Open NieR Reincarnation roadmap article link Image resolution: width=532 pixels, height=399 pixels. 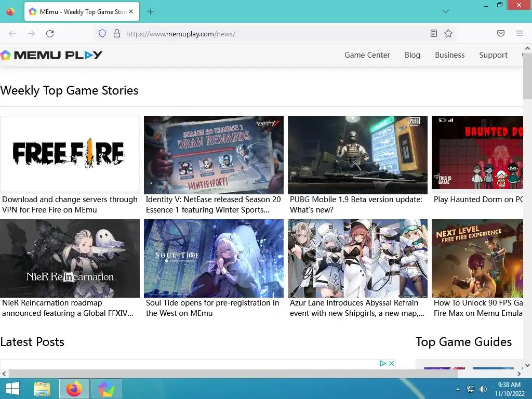pyautogui.click(x=68, y=308)
